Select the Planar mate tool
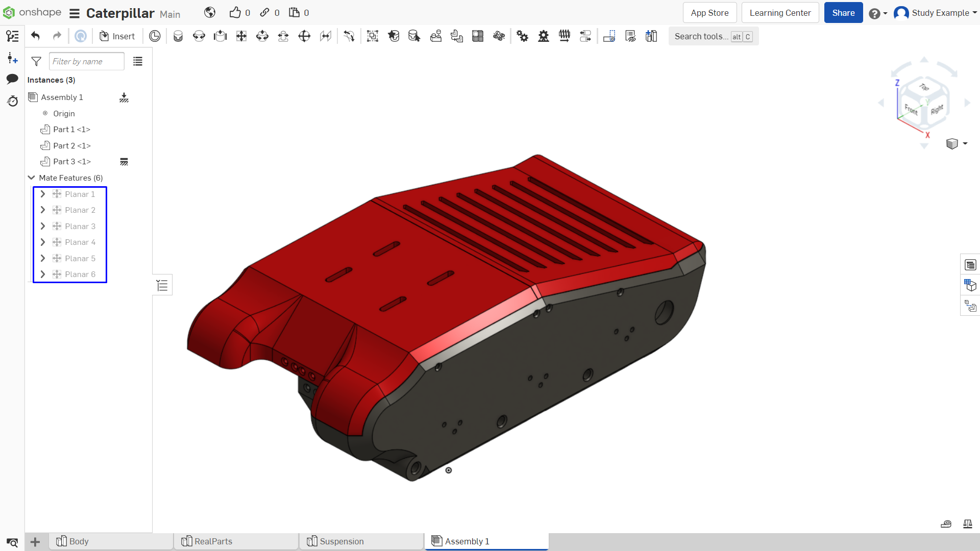Image resolution: width=980 pixels, height=551 pixels. pos(241,36)
